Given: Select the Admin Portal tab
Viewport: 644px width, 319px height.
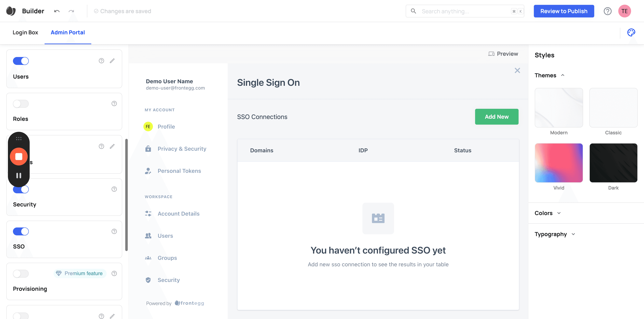Looking at the screenshot, I should coord(68,32).
